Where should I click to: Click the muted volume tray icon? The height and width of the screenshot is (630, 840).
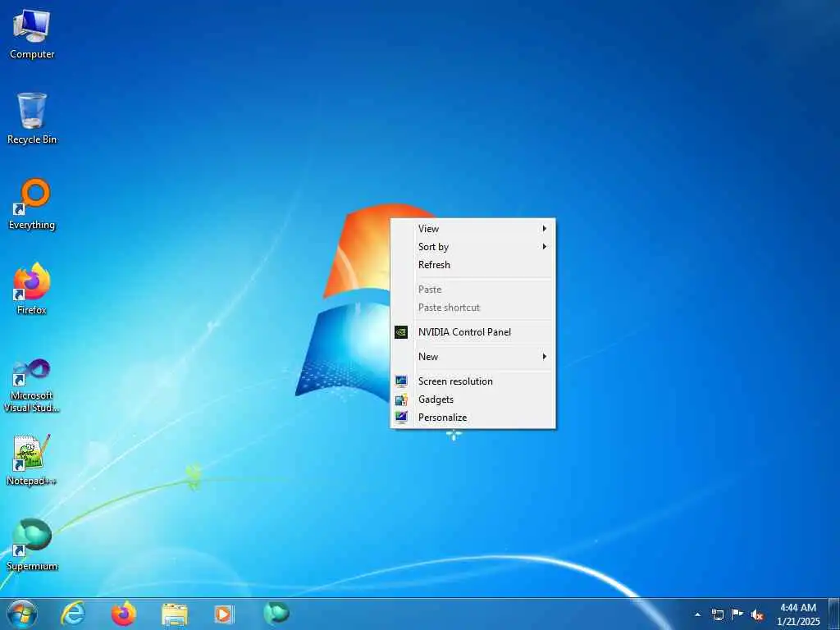click(757, 615)
